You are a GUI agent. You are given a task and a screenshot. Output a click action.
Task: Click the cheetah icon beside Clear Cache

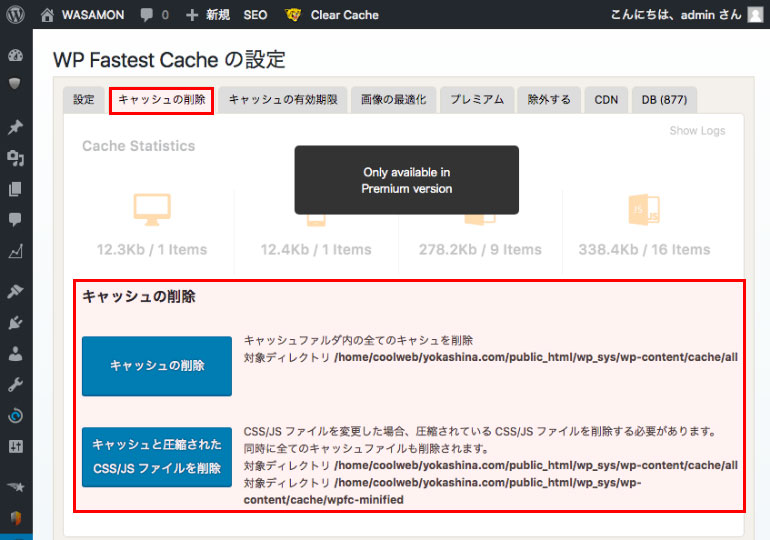[x=293, y=15]
